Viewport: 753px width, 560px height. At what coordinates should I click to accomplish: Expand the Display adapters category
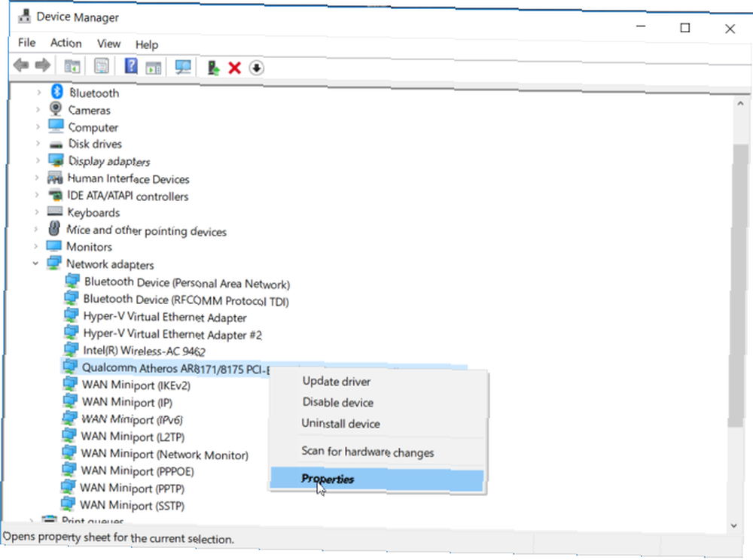[38, 161]
